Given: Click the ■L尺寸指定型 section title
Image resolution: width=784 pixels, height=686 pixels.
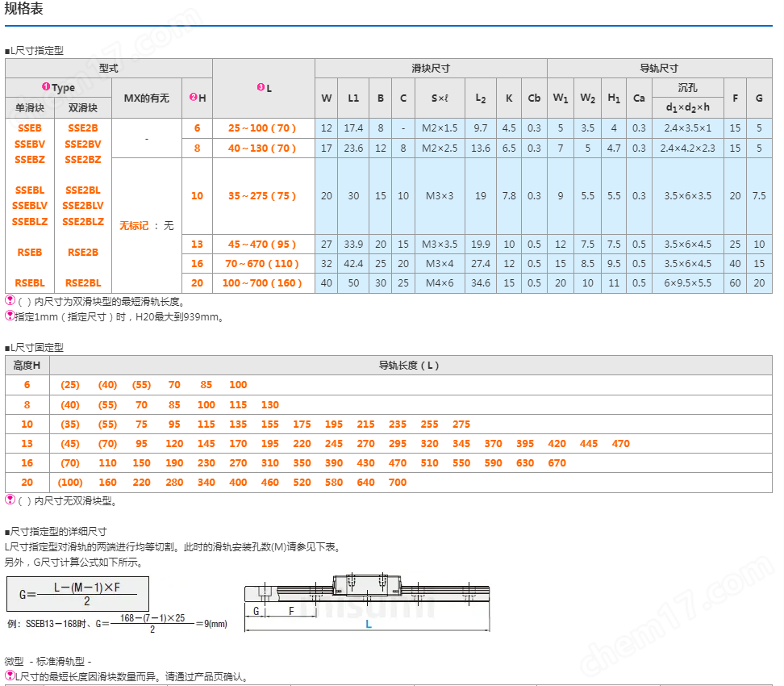Looking at the screenshot, I should tap(34, 51).
